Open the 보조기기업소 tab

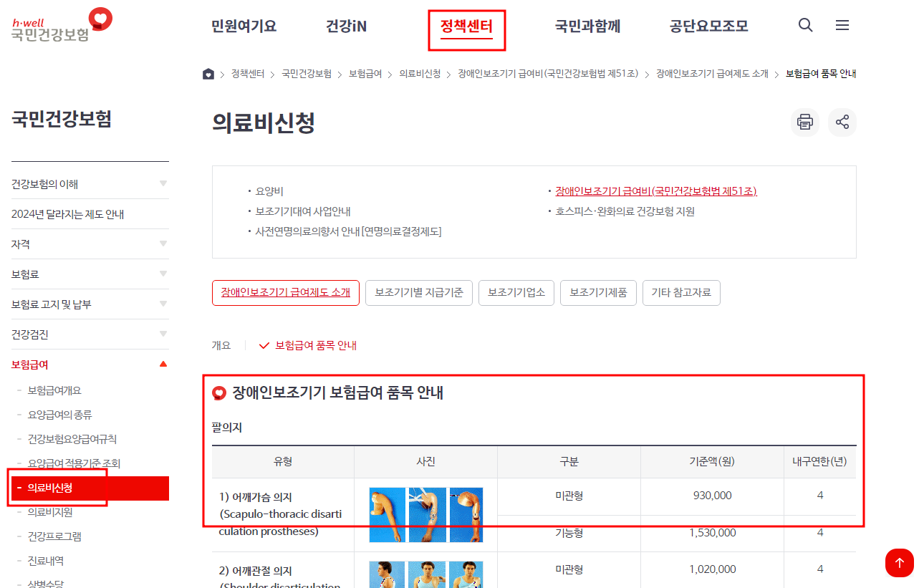tap(516, 293)
